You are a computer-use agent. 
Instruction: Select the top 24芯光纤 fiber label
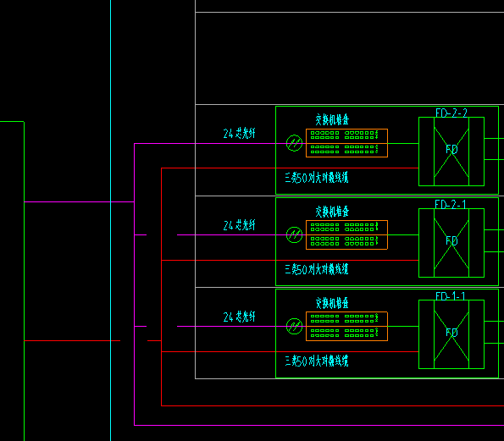point(239,133)
